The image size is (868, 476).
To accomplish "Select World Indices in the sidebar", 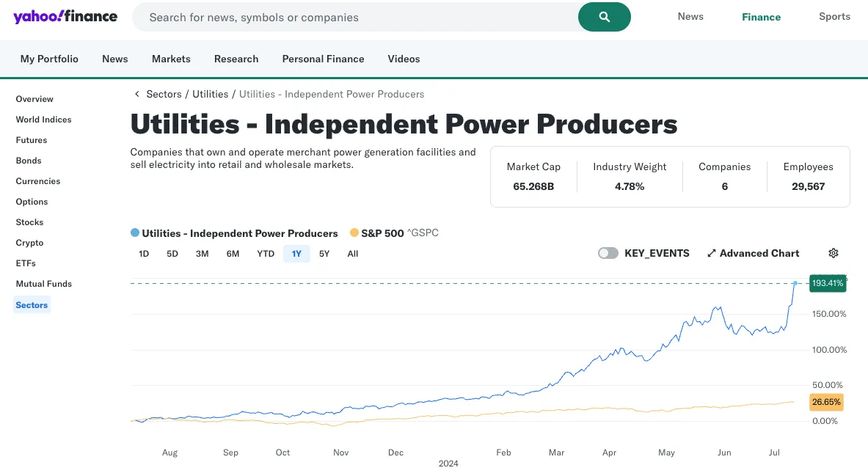I will pos(44,120).
